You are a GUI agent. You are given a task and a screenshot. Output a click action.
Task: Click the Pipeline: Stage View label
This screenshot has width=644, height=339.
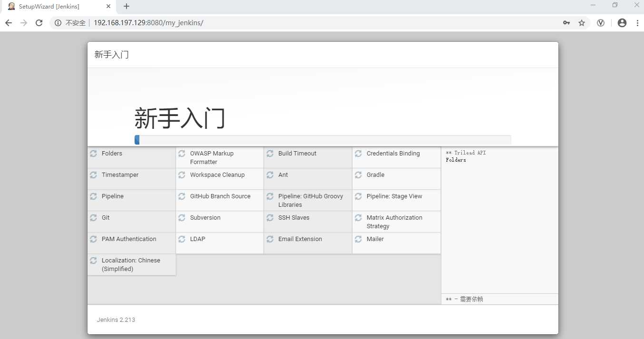click(394, 196)
